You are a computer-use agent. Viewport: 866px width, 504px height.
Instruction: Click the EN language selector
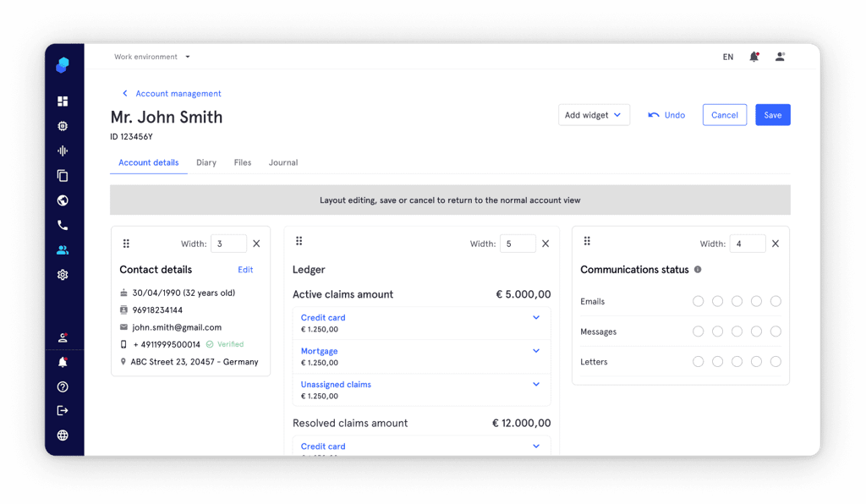pos(728,57)
